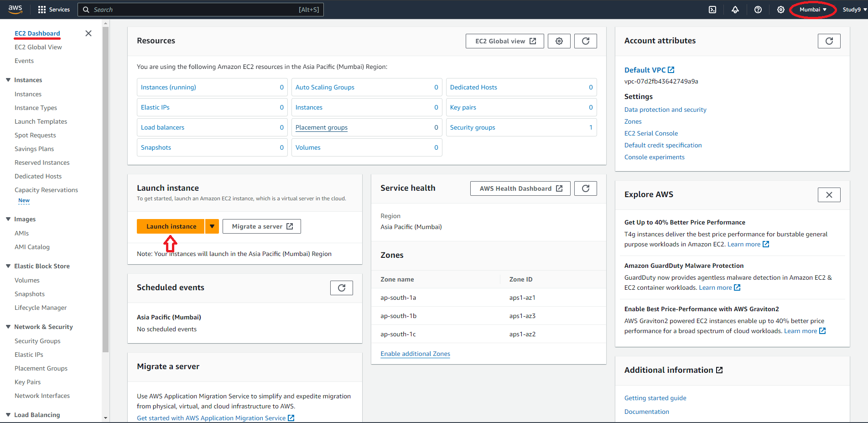
Task: Open Load balancers resource link
Action: (162, 127)
